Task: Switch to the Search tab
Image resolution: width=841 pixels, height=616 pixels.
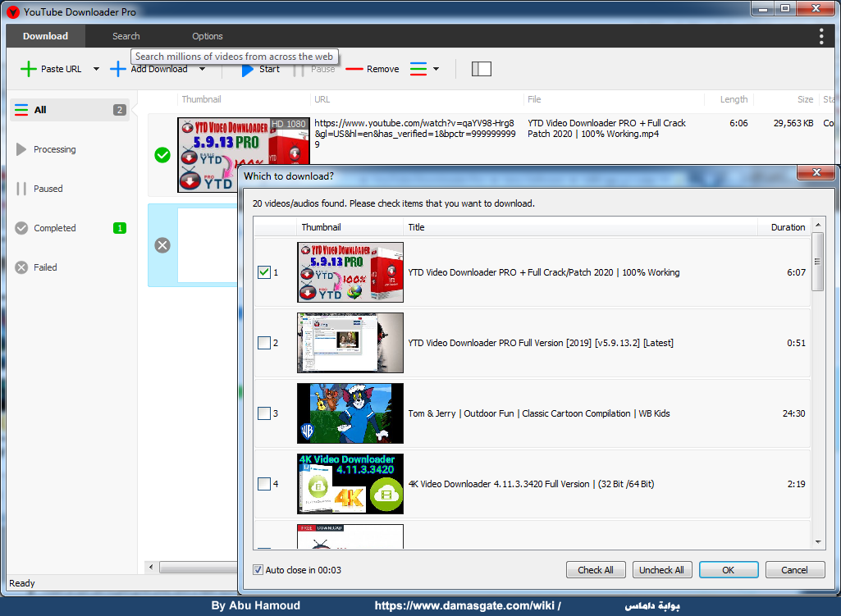Action: [126, 36]
